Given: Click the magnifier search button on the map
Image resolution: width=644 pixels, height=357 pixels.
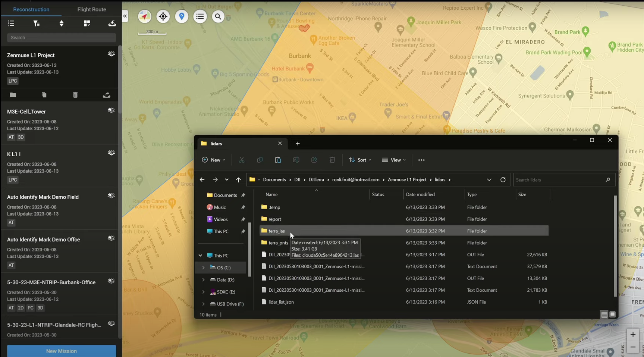Looking at the screenshot, I should [x=218, y=16].
